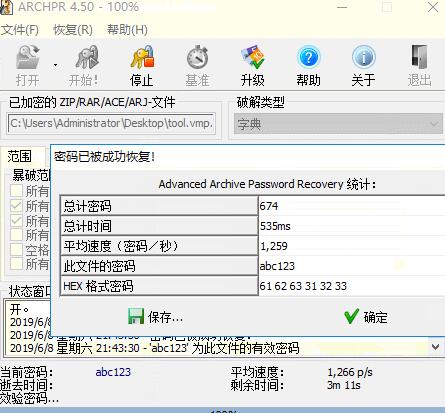Viewport: 445px width, 413px height.
Task: Click the green checkmark icon beside 确定
Action: coord(352,316)
